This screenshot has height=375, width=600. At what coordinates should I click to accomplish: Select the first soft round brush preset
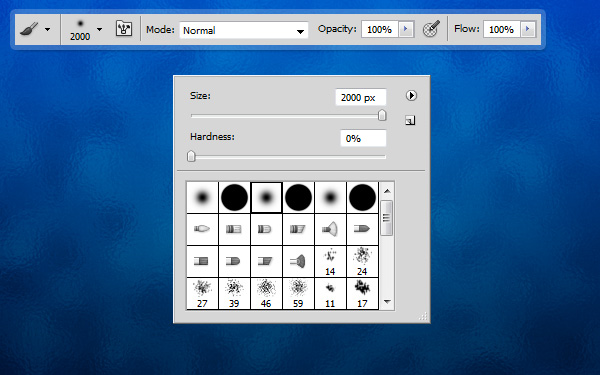(202, 197)
